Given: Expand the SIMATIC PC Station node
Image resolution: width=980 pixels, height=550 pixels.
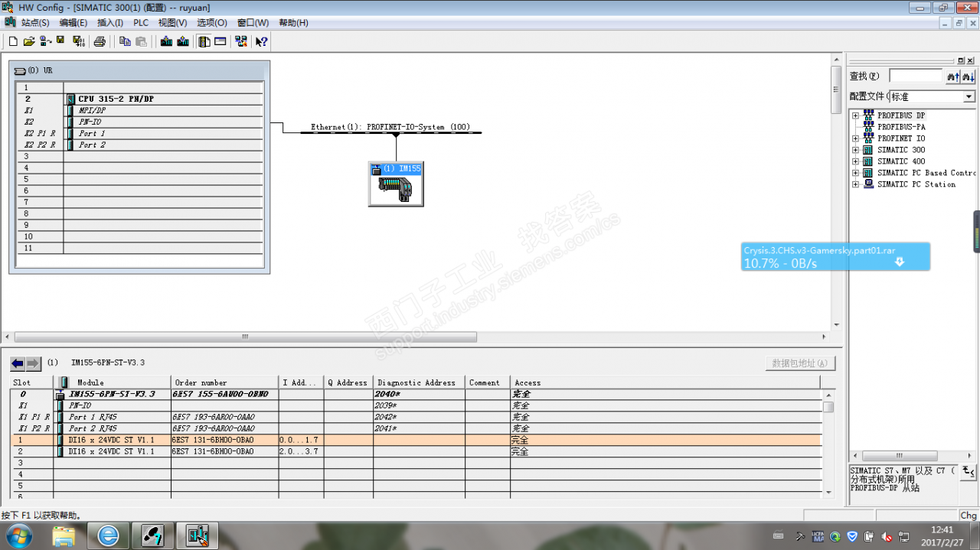Looking at the screenshot, I should tap(855, 184).
